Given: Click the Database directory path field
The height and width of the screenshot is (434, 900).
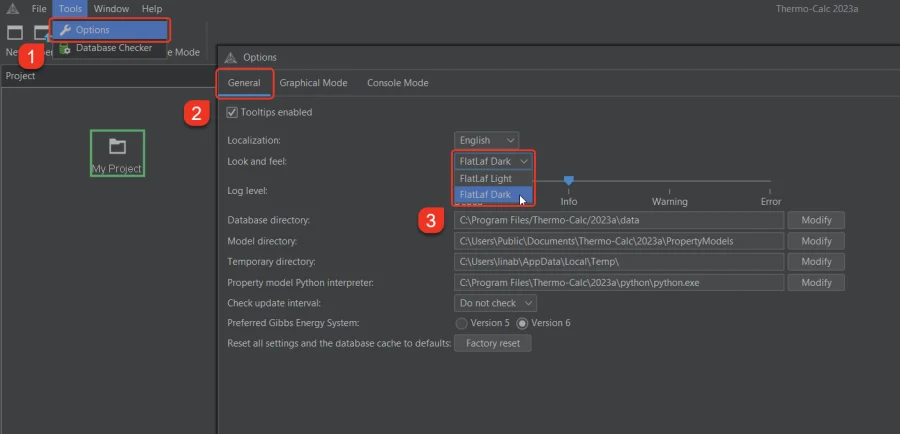Looking at the screenshot, I should [x=619, y=220].
